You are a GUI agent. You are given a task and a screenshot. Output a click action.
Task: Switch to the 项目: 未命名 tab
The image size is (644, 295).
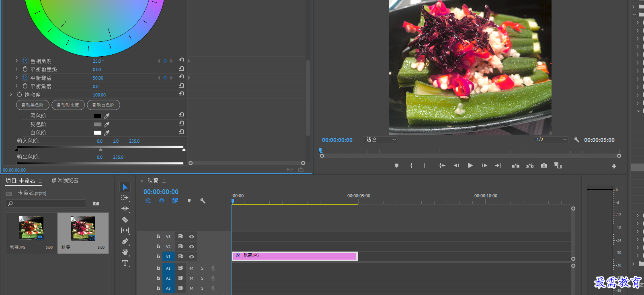tap(21, 181)
